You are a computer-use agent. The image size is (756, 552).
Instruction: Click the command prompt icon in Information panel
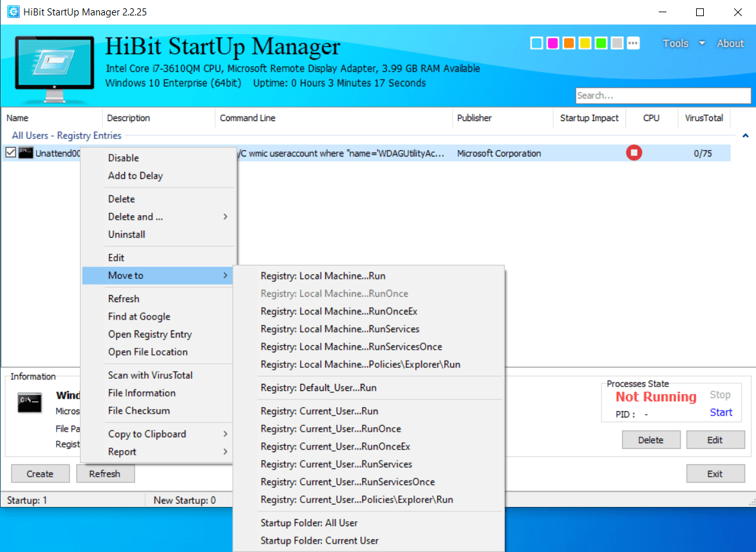(30, 402)
